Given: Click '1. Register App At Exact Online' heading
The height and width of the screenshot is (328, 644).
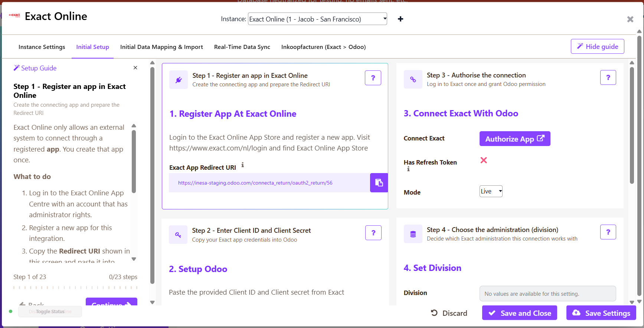Looking at the screenshot, I should (233, 114).
